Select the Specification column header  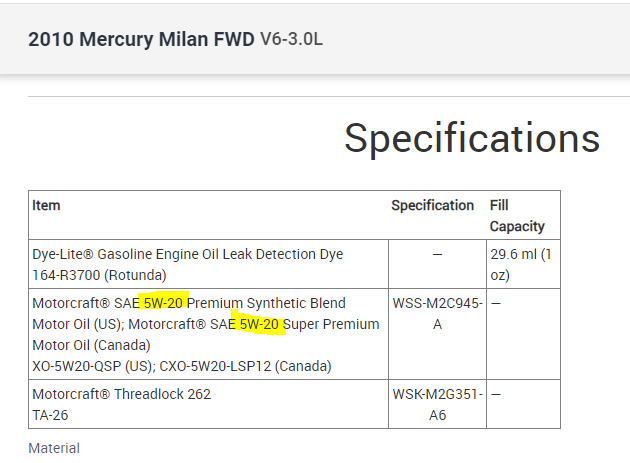click(x=432, y=205)
